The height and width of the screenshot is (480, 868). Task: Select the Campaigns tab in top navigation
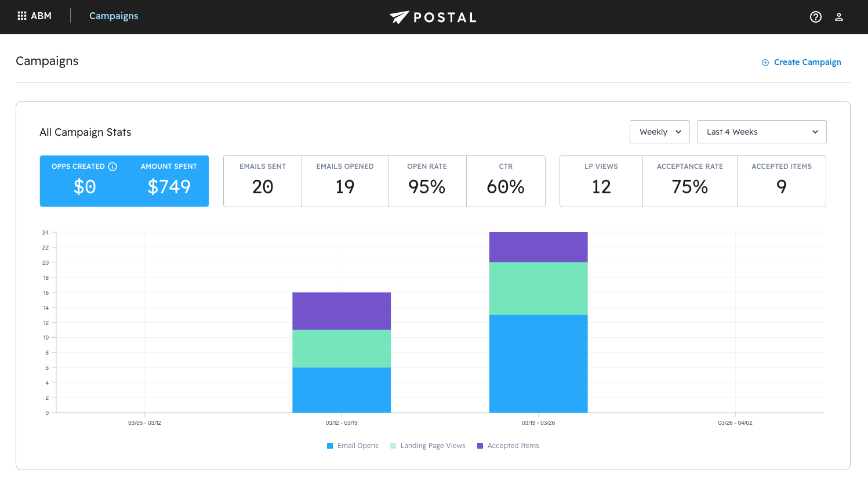pyautogui.click(x=114, y=16)
